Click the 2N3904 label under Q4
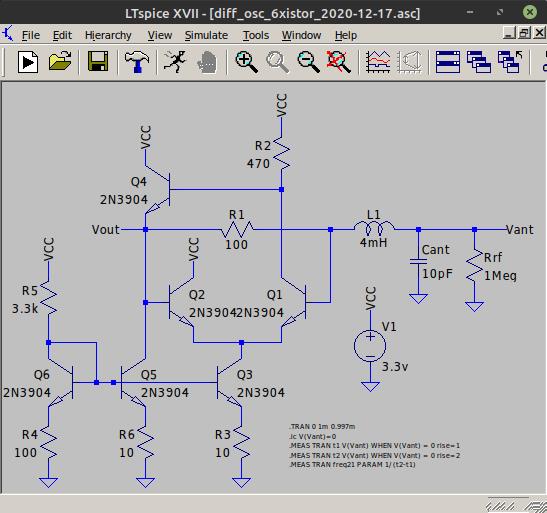The image size is (547, 513). tap(124, 200)
